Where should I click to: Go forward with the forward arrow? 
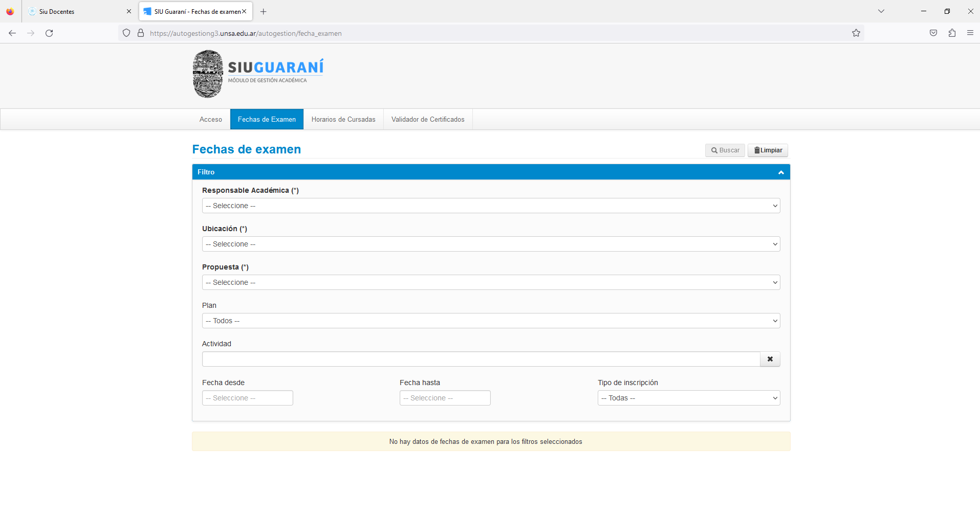coord(31,33)
